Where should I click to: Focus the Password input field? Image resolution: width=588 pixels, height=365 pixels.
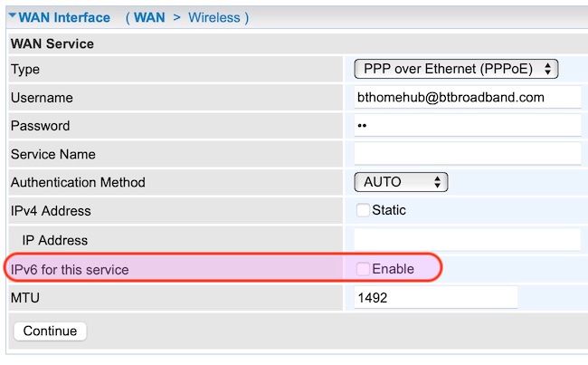coord(467,125)
